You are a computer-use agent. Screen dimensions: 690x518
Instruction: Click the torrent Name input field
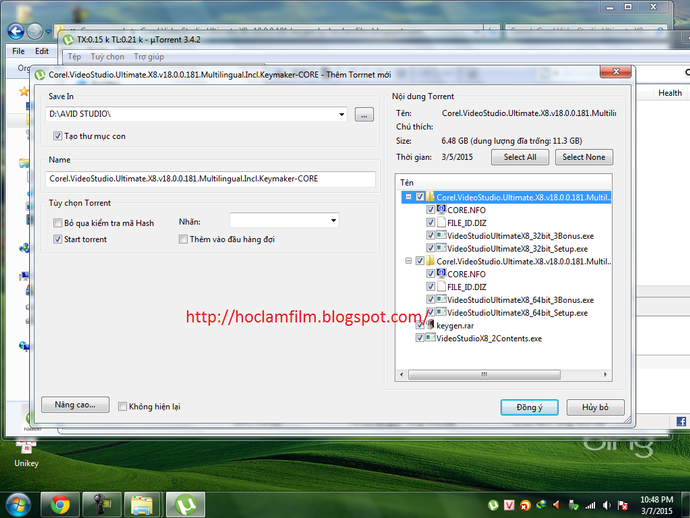coord(210,179)
